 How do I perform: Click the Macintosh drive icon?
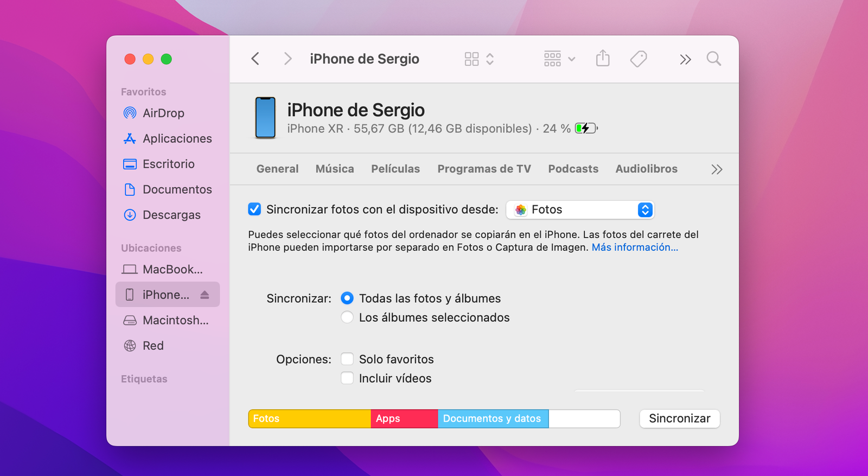pyautogui.click(x=130, y=320)
